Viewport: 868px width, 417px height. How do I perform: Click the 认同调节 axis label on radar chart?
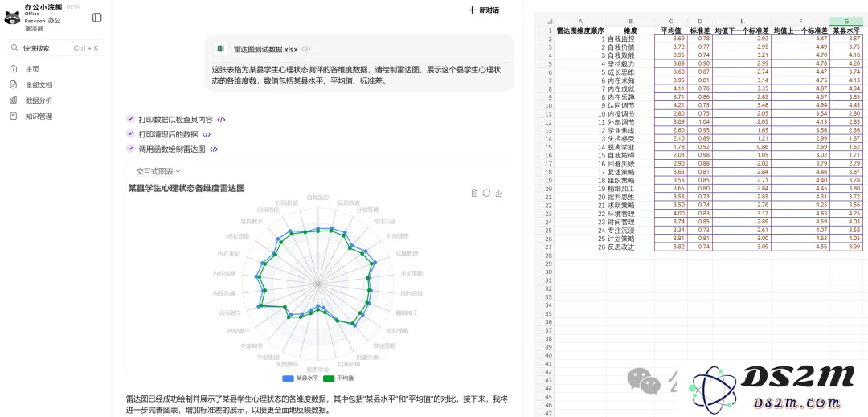[229, 313]
